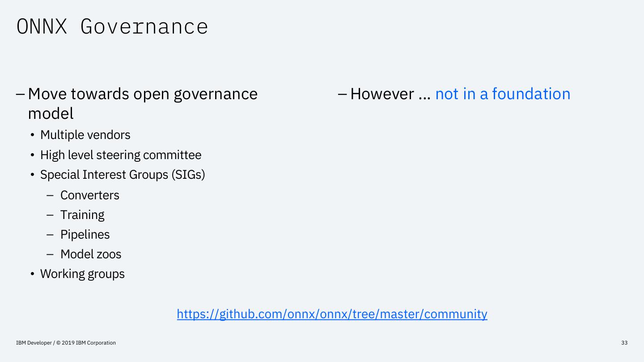This screenshot has height=362, width=644.
Task: Click the 'Training' sub-item
Action: (82, 215)
